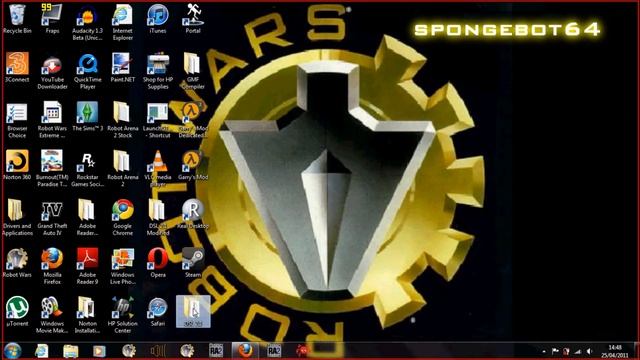The width and height of the screenshot is (640, 360).
Task: Open Windows Media Player on taskbar
Action: (99, 351)
